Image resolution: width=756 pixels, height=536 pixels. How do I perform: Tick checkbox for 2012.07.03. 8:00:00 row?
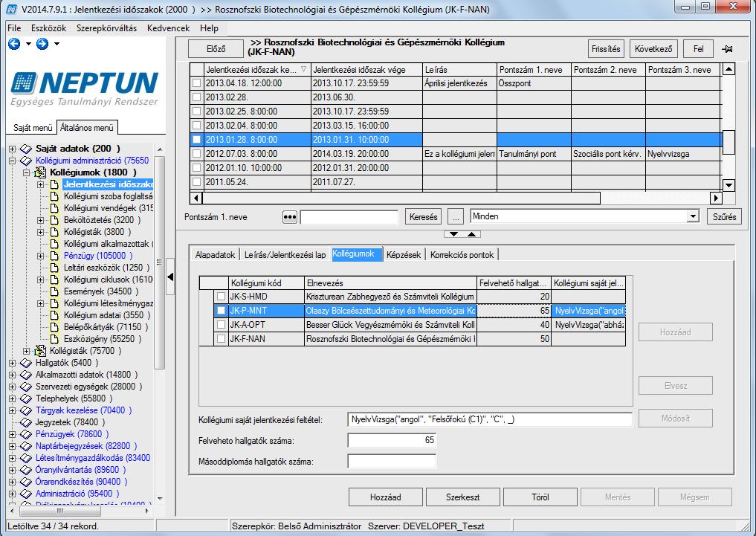tap(197, 154)
